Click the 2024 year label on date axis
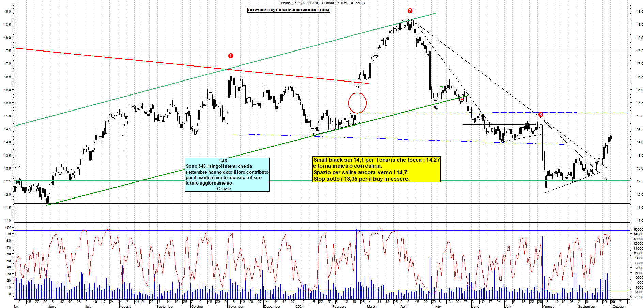Screen dimensions: 644x308 (x=300, y=306)
